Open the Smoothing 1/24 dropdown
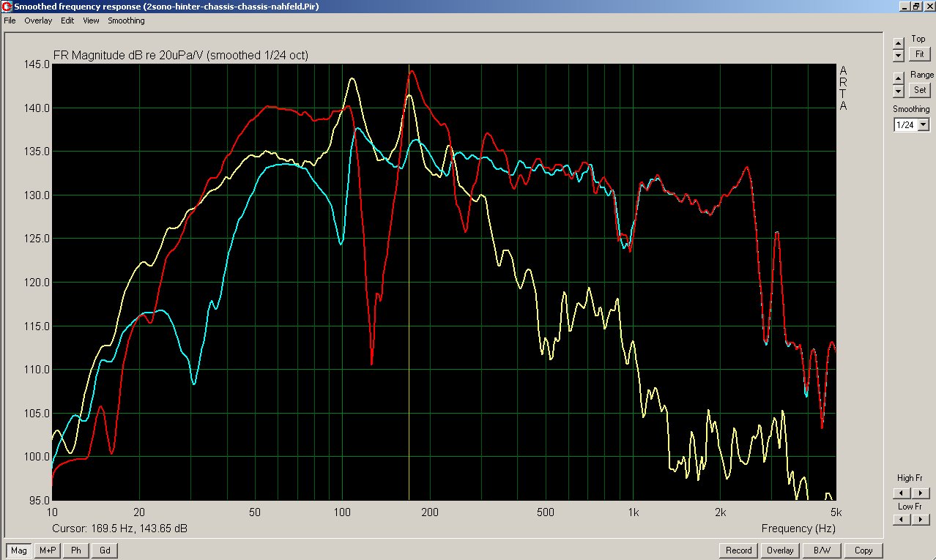 click(923, 125)
